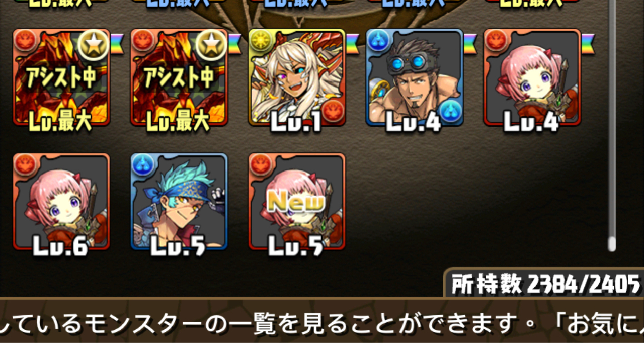The width and height of the screenshot is (644, 343).
Task: Tap the second red dragon アシスト中 monster
Action: (179, 77)
